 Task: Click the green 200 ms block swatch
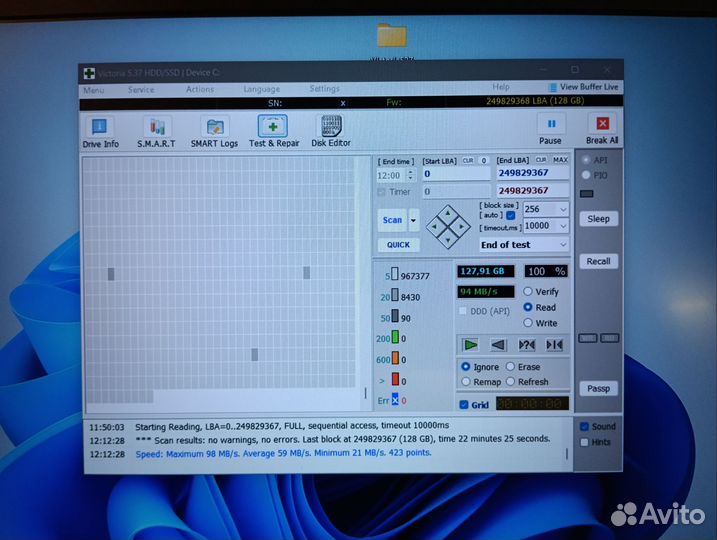395,337
